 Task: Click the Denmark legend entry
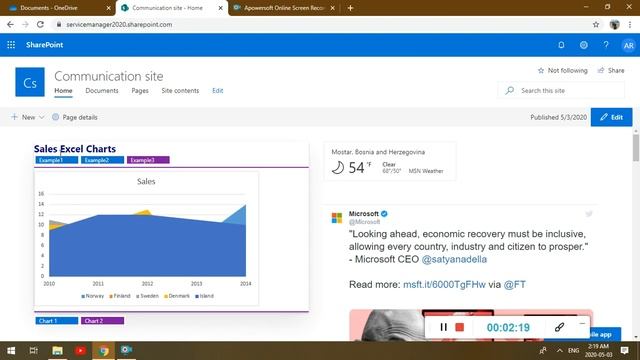(177, 296)
